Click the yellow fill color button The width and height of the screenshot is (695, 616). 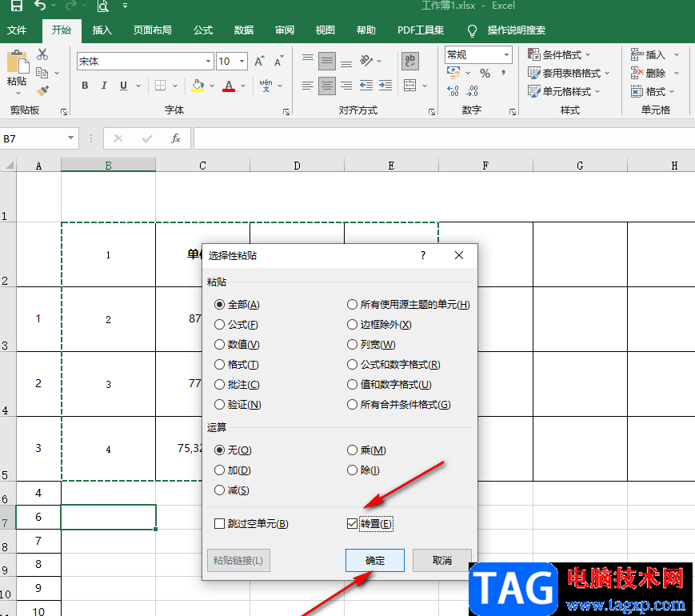click(198, 86)
